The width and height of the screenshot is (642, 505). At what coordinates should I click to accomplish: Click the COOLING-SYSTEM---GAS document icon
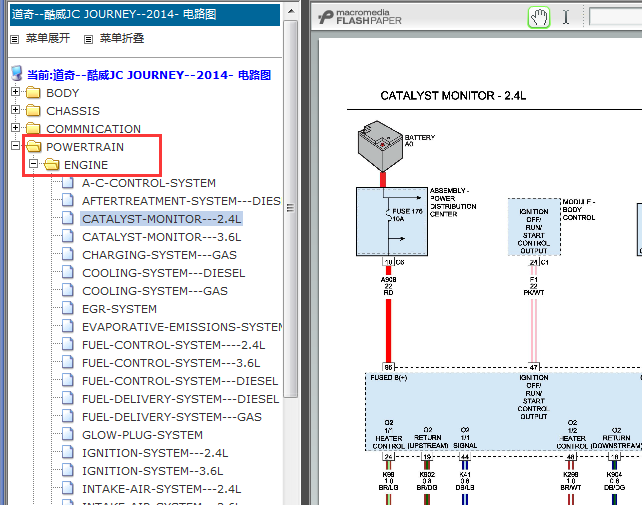(68, 290)
